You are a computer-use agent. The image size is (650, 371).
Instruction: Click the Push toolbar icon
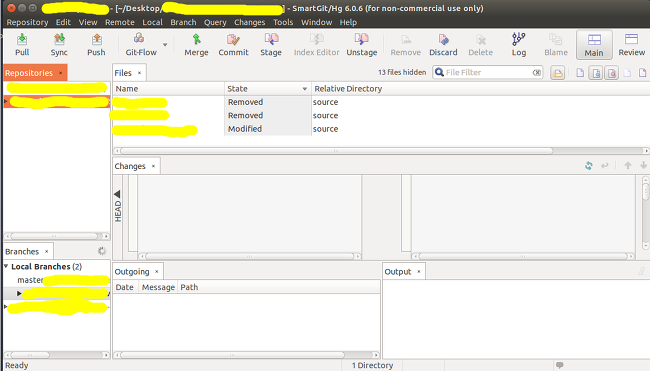pos(96,44)
